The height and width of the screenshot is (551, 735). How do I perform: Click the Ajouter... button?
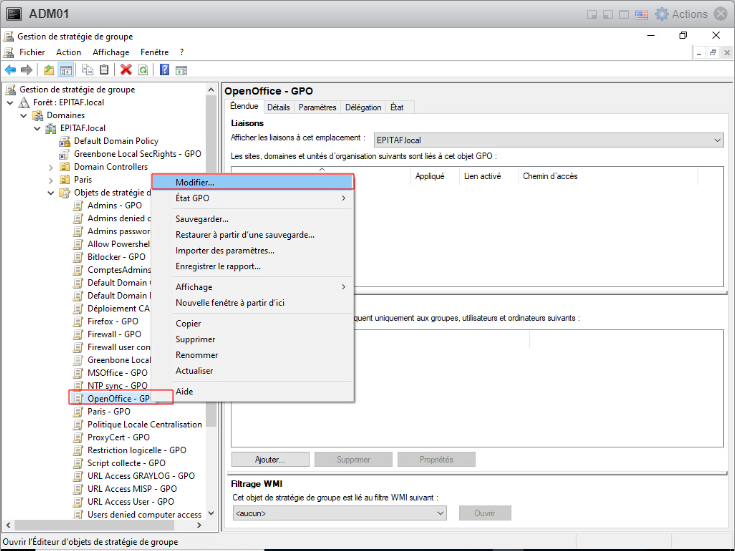click(x=269, y=459)
